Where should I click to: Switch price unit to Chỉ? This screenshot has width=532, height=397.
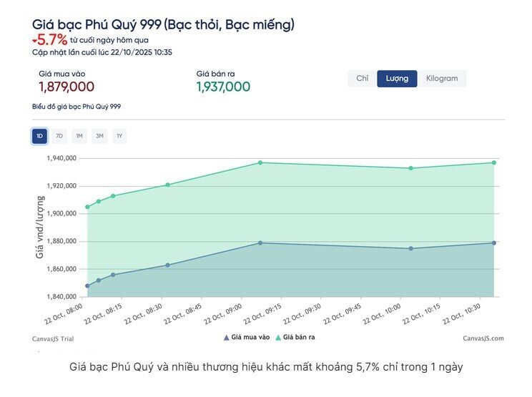click(362, 79)
